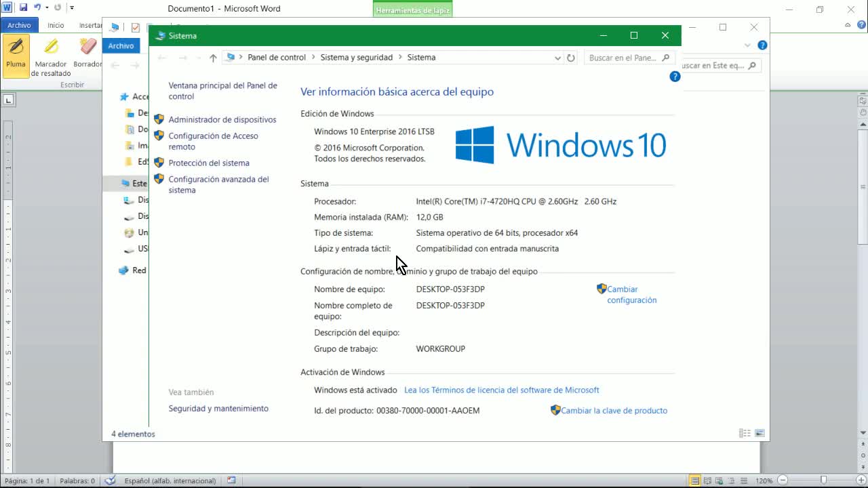Open the Archivo tab in File Explorer window

point(121,45)
